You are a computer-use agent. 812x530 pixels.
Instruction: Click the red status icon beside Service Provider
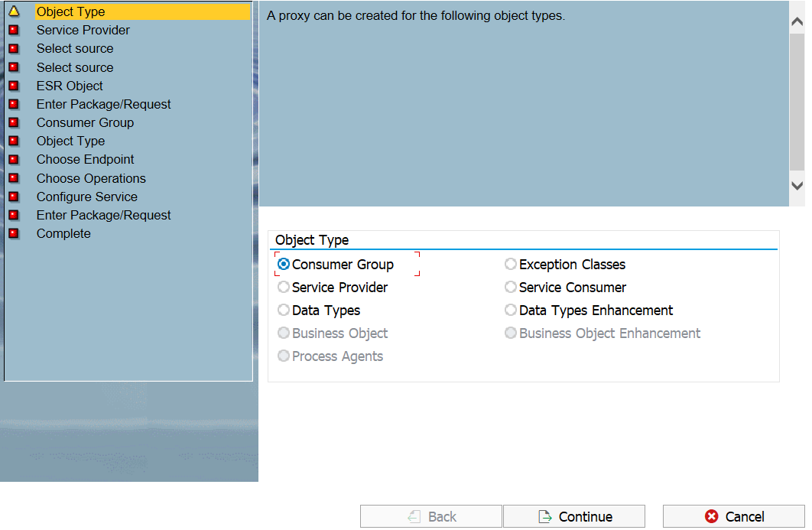tap(14, 30)
